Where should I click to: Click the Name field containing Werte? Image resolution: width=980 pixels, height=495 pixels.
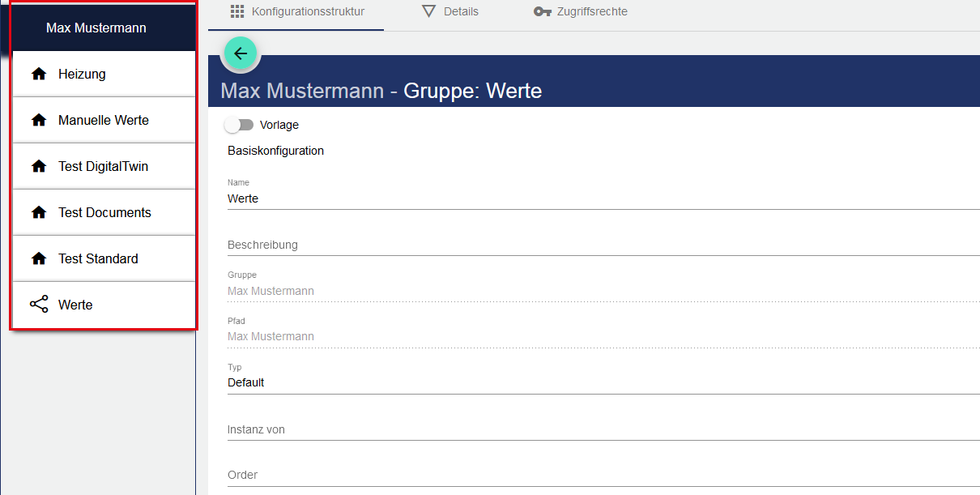pyautogui.click(x=599, y=198)
